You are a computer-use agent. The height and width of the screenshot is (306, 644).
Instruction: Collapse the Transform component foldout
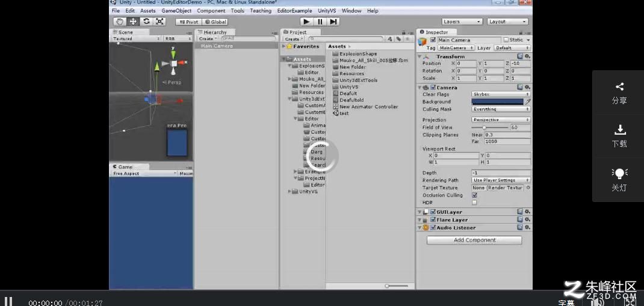pos(420,57)
